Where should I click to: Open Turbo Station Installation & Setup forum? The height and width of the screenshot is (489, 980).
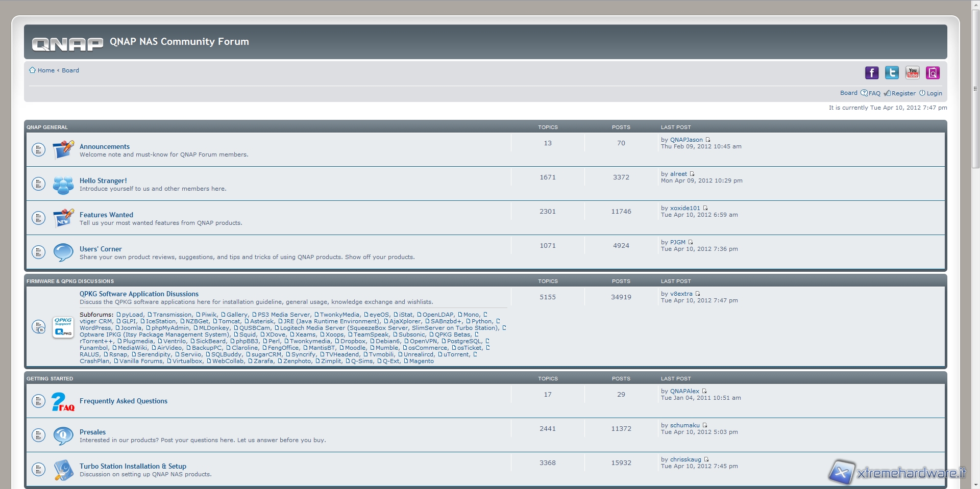click(133, 466)
